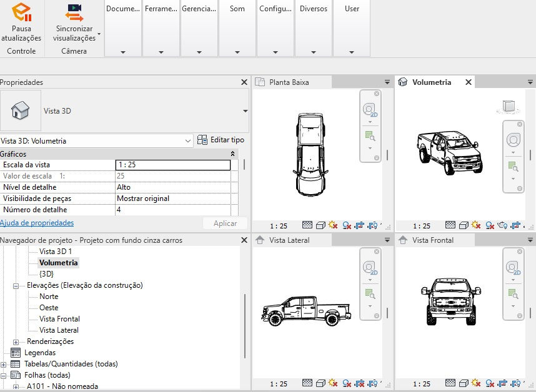This screenshot has width=536, height=392.
Task: Toggle shadows in the Volumetria view control bar
Action: 489,223
